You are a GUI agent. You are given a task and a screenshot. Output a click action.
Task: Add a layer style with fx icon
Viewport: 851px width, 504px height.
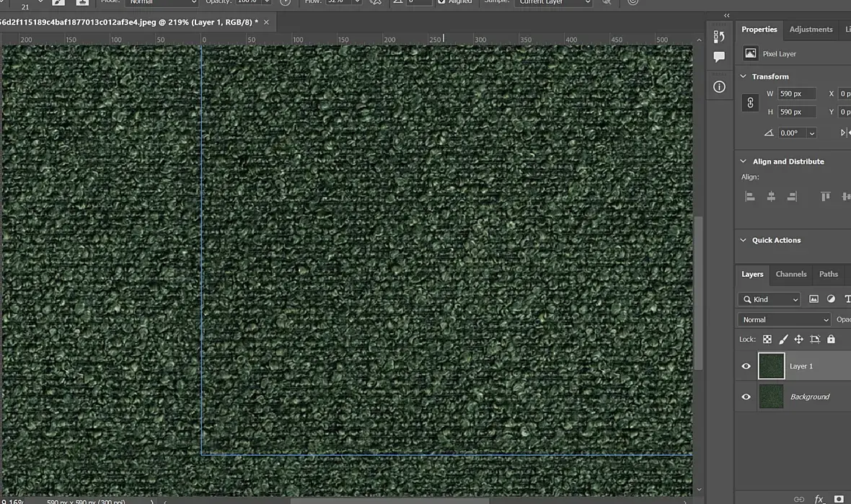point(819,499)
